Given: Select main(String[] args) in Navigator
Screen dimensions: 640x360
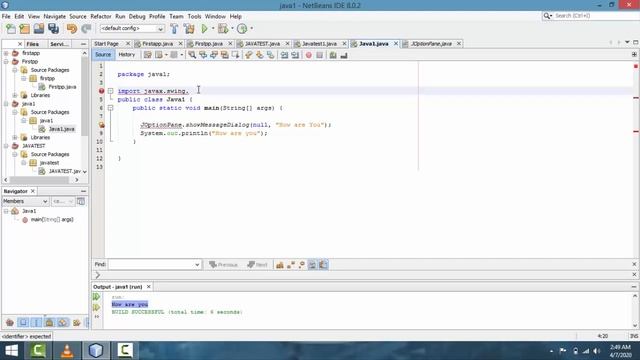Looking at the screenshot, I should coord(52,220).
